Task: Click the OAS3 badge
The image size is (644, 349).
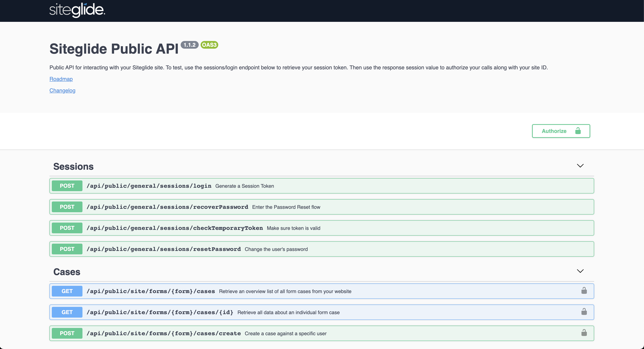Action: [209, 45]
